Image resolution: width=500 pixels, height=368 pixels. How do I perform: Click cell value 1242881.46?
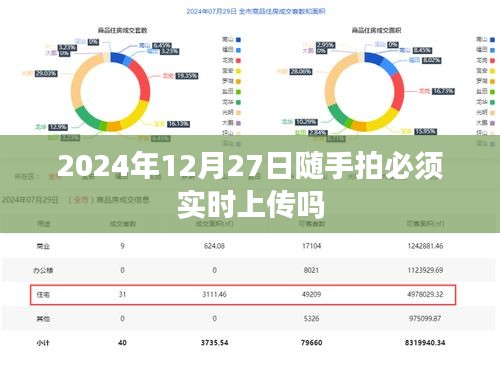point(425,246)
